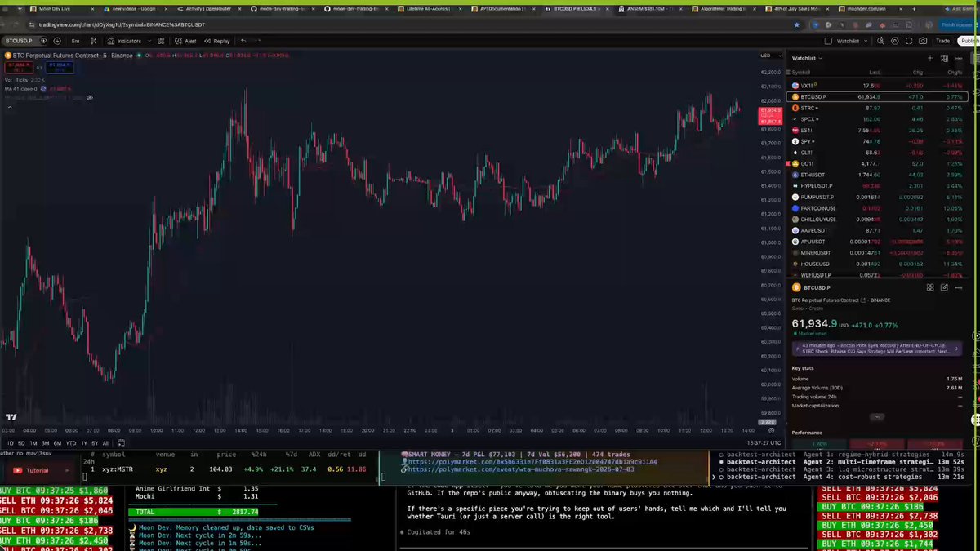Start bar Replay mode
This screenshot has width=980, height=551.
click(x=217, y=40)
